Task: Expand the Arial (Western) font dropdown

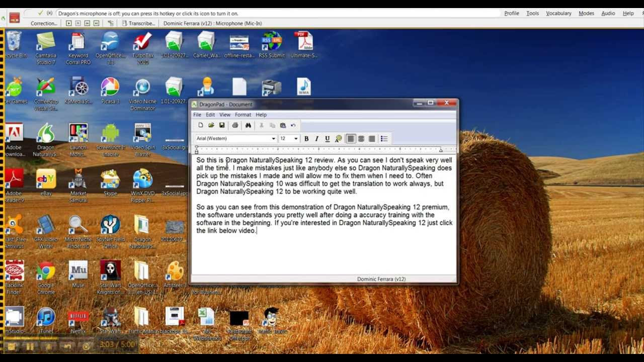Action: (x=273, y=139)
